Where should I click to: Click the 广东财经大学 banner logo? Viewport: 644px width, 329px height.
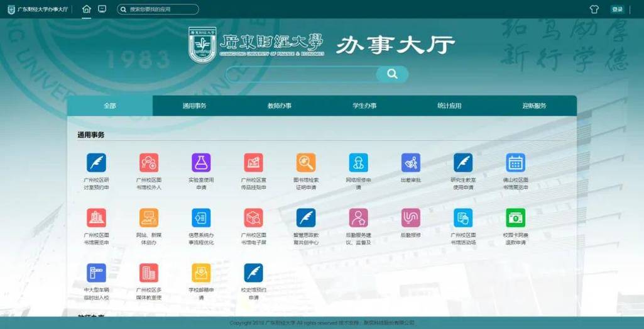click(257, 45)
